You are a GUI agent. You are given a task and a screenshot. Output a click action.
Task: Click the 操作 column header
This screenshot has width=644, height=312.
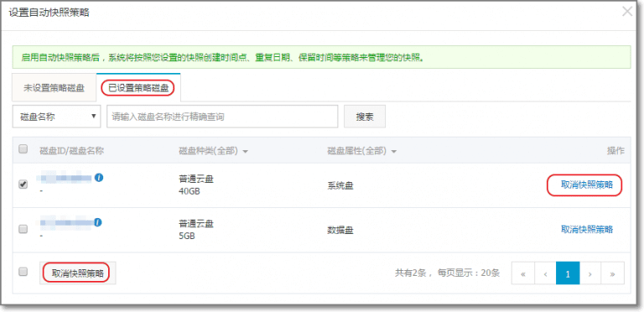[615, 151]
